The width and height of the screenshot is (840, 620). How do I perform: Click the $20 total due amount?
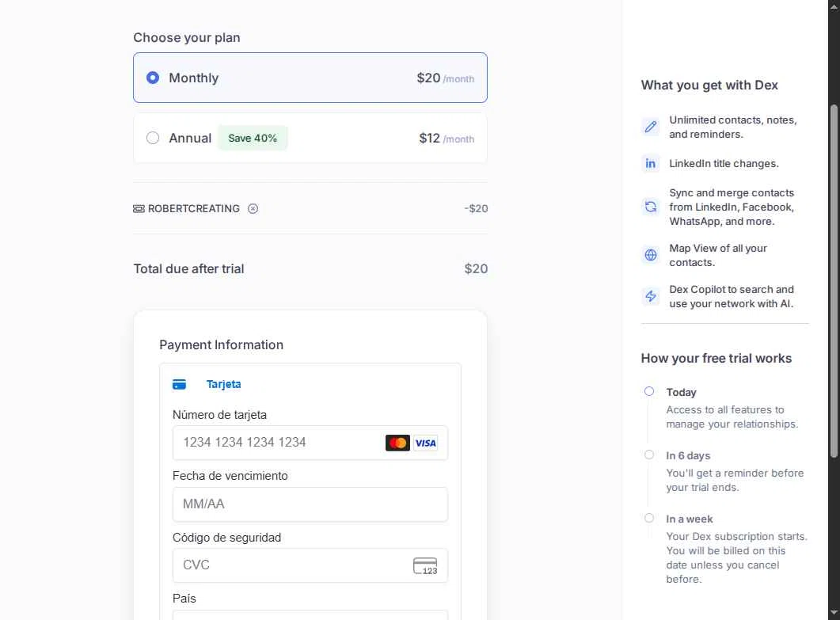476,269
